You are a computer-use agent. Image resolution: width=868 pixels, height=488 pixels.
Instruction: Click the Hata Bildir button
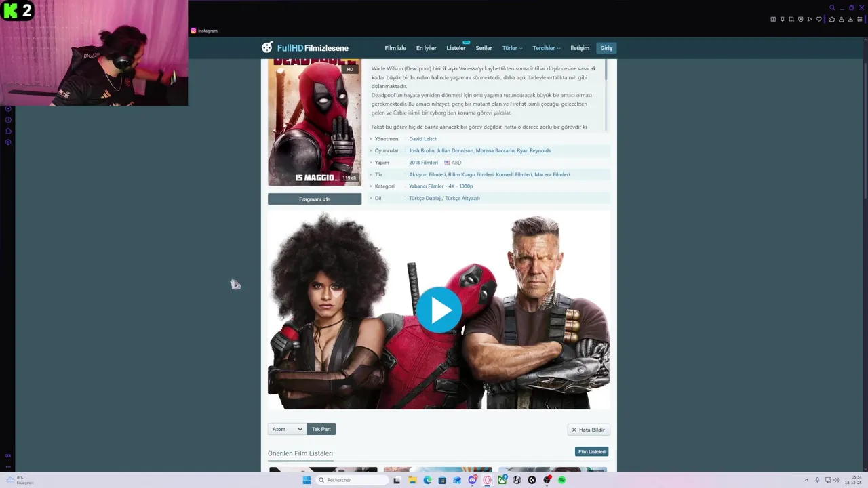tap(588, 430)
